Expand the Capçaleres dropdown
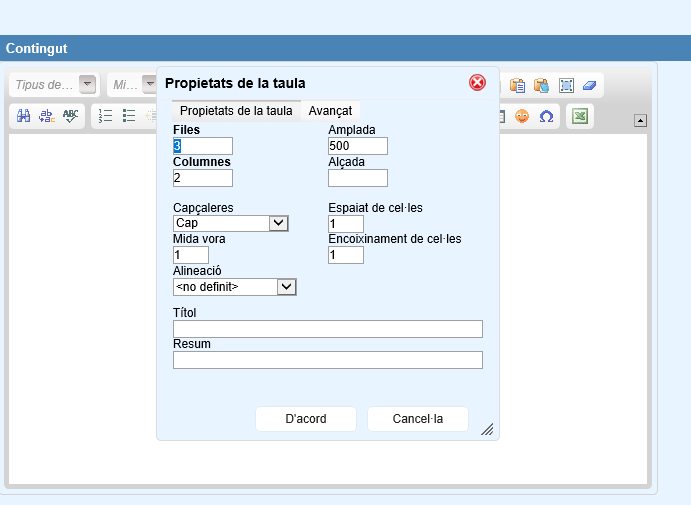 coord(279,223)
